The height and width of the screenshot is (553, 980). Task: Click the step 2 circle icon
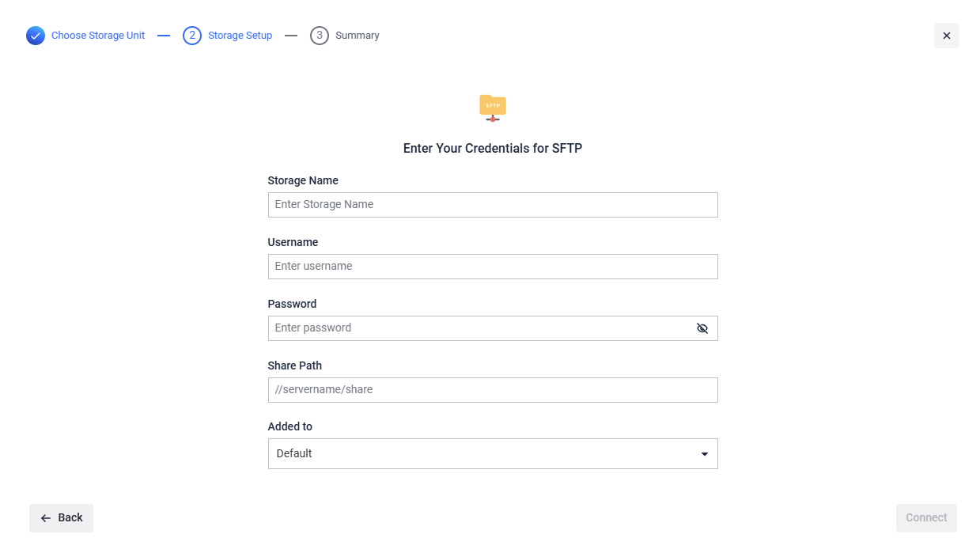pos(192,36)
